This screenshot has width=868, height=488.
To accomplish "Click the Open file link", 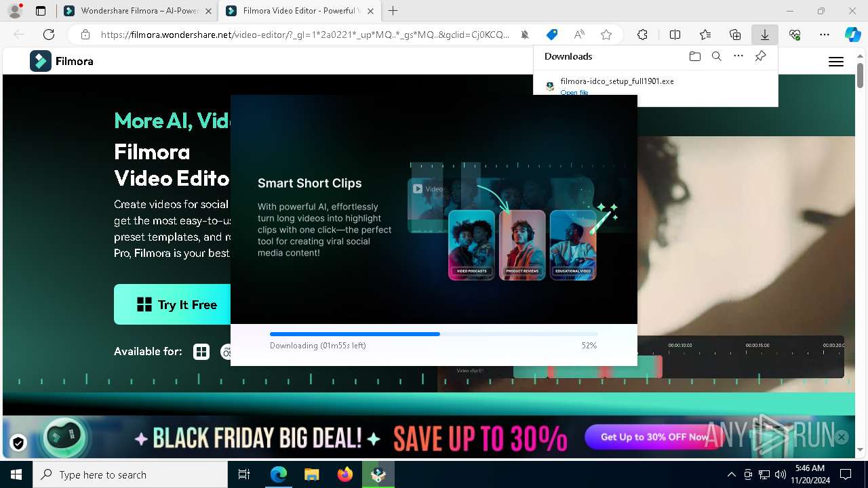I will click(x=574, y=92).
